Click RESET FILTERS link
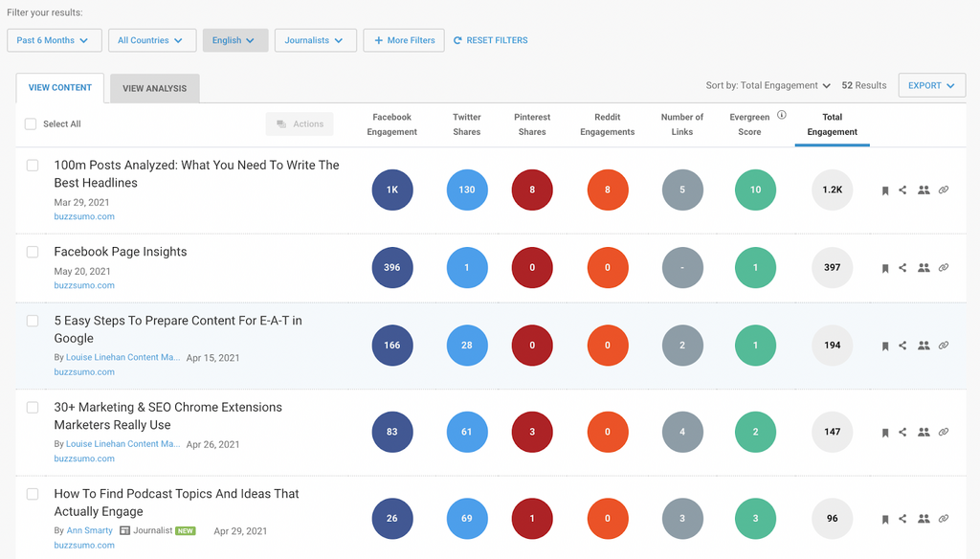 (490, 40)
